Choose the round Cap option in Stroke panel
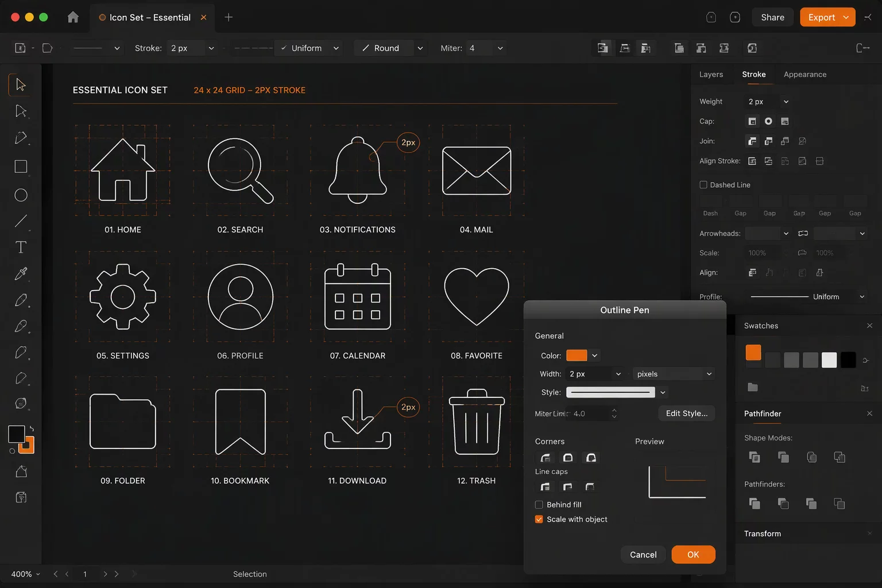Image resolution: width=882 pixels, height=588 pixels. (768, 121)
